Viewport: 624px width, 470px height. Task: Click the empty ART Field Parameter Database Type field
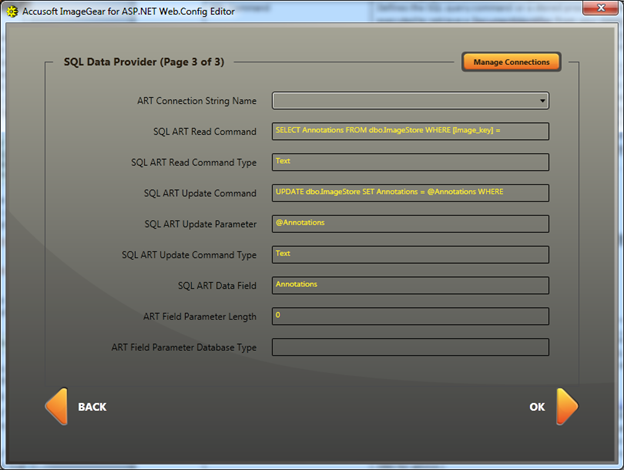point(410,348)
